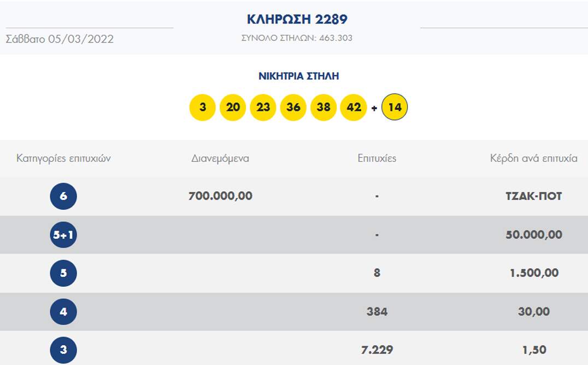Click the Κατηγορίες επιτυχιών column header
This screenshot has height=365, width=588.
tap(63, 158)
